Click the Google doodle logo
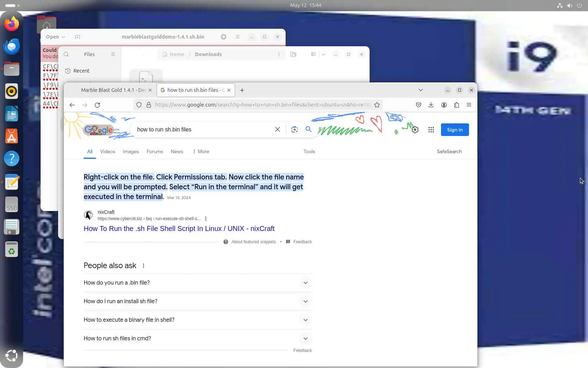This screenshot has height=368, width=588. tap(98, 130)
